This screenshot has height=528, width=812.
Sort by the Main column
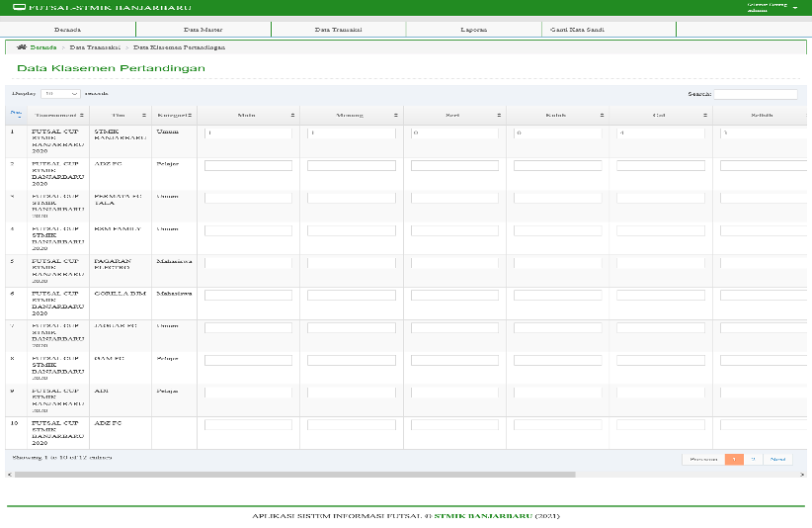point(248,115)
